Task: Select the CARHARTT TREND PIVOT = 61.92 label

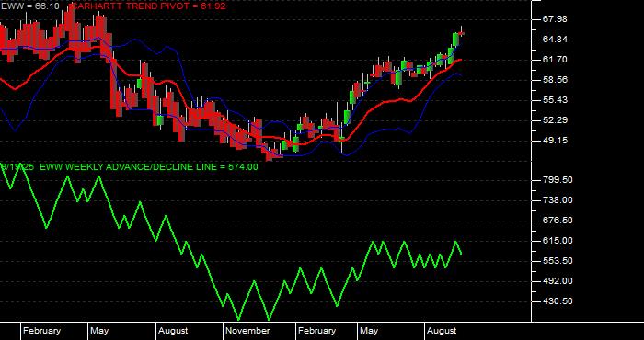Action: 149,6
